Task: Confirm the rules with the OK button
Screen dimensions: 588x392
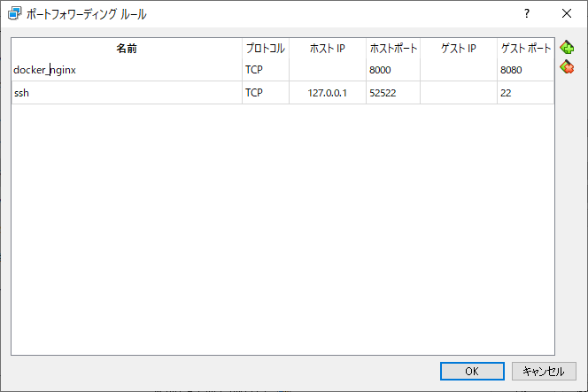Action: point(472,371)
